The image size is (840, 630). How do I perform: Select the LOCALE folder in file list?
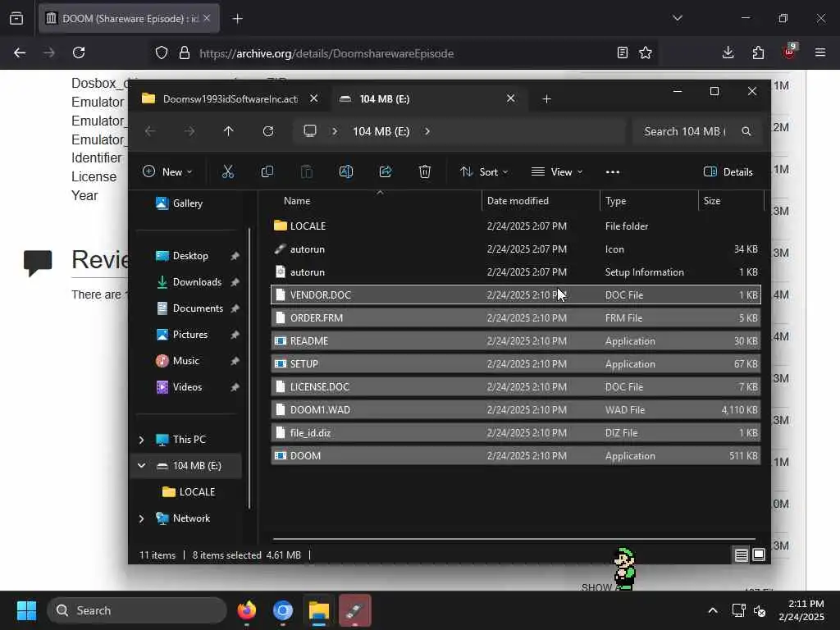(x=516, y=226)
